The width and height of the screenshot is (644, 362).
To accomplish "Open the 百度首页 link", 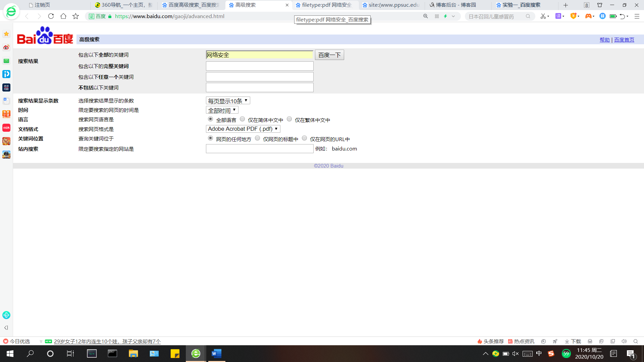I will pos(624,40).
